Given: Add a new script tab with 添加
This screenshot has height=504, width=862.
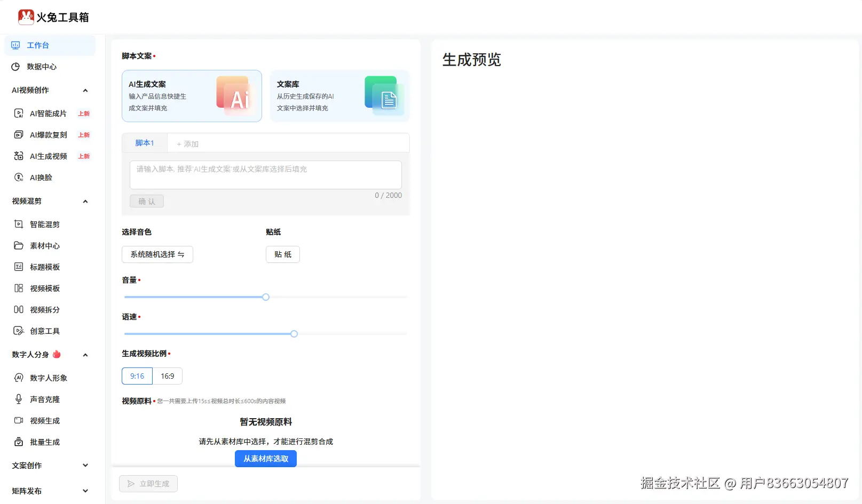Looking at the screenshot, I should (x=187, y=144).
